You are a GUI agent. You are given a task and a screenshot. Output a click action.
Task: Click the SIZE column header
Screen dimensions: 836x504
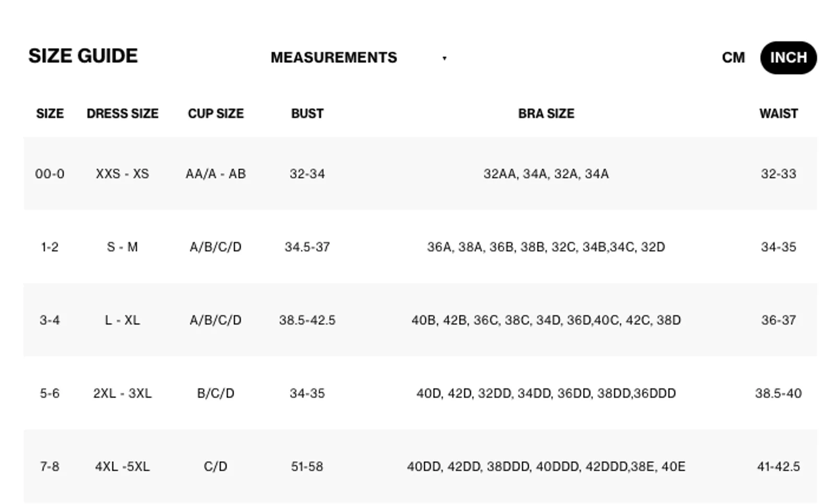pos(50,113)
